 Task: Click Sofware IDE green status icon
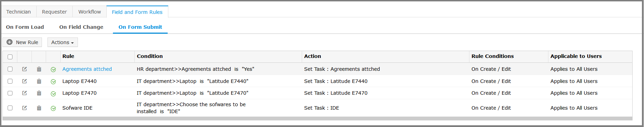53,108
